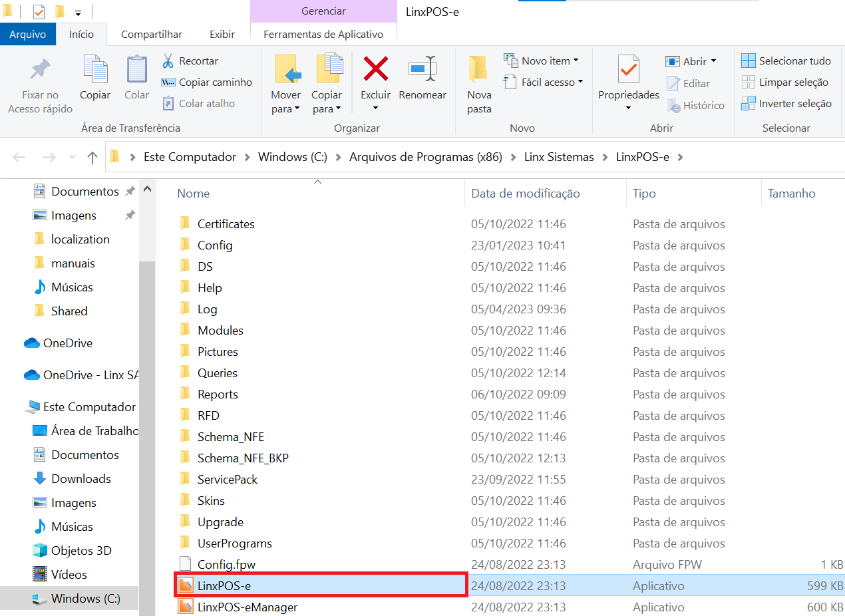Viewport: 845px width, 616px height.
Task: Open the Propriedades dropdown arrow
Action: pyautogui.click(x=629, y=108)
